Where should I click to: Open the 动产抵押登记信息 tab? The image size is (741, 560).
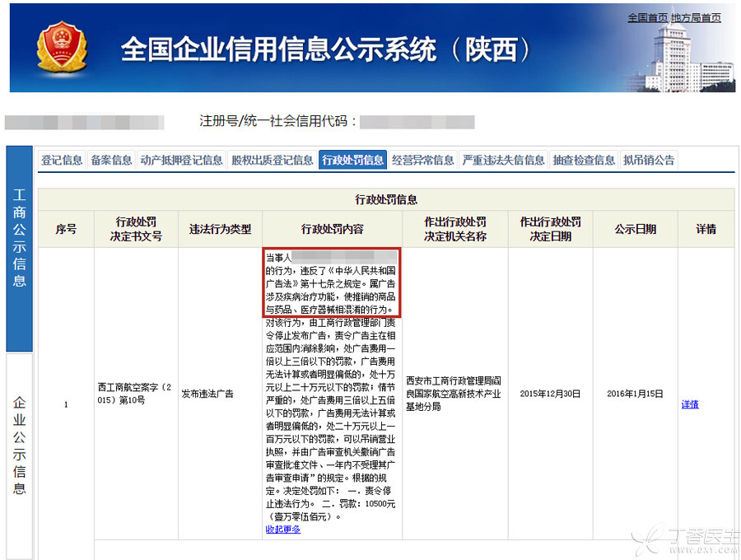pyautogui.click(x=181, y=160)
